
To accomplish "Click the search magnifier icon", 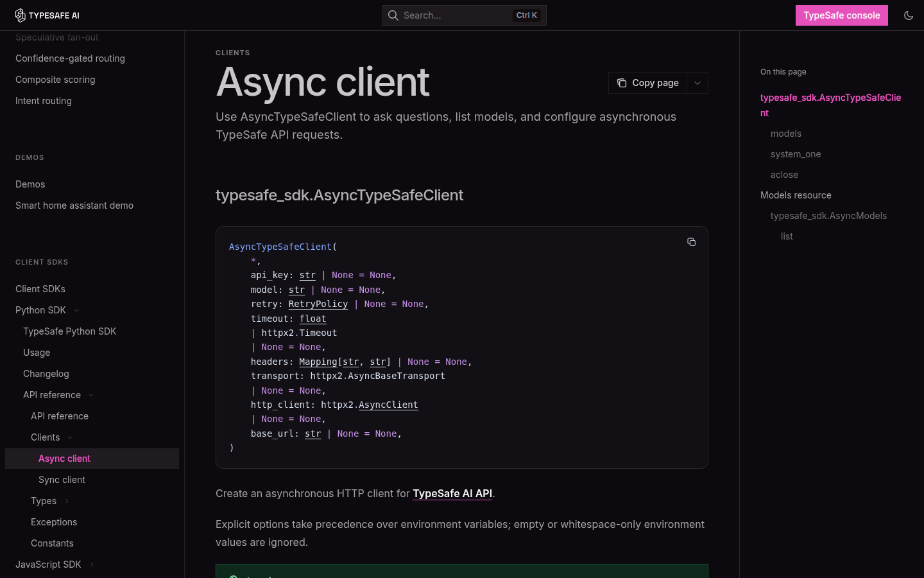I will 393,15.
